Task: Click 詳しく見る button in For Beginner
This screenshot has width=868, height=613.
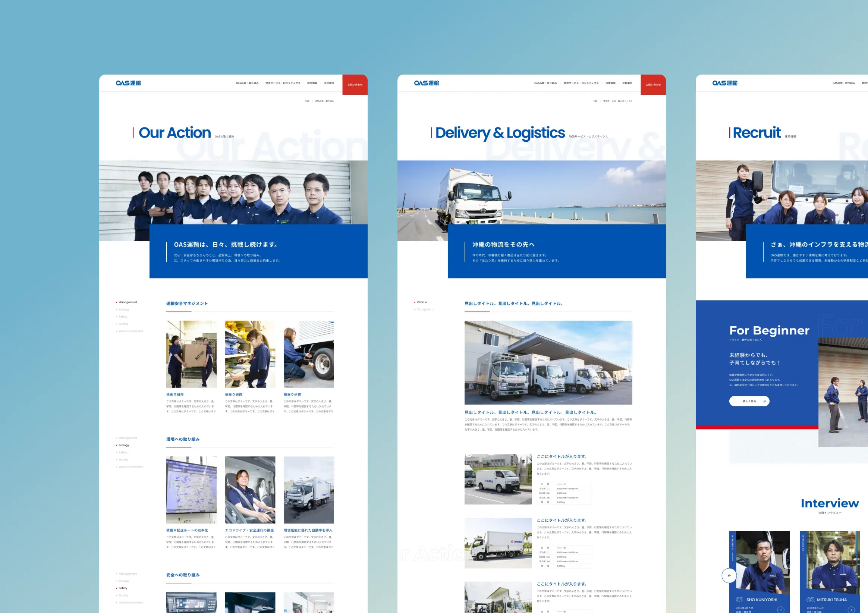Action: click(x=749, y=401)
